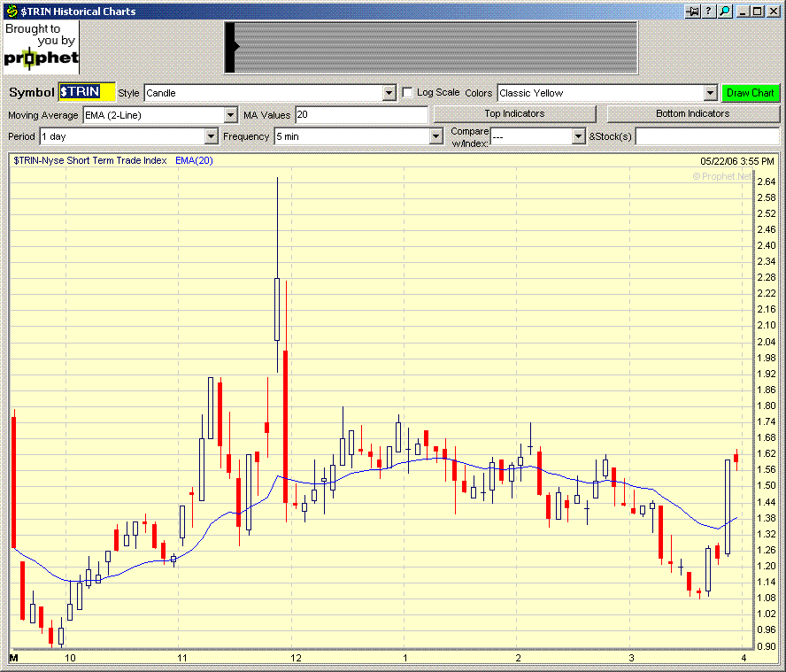
Task: Click the $TRIN window title icon
Action: click(x=12, y=11)
